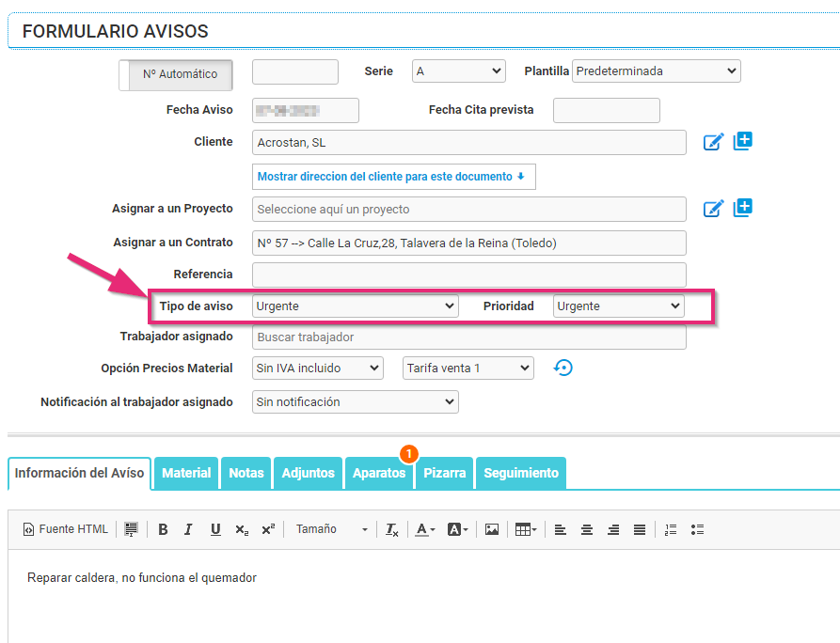Viewport: 840px width, 643px height.
Task: Open the Aparatos tab
Action: point(379,473)
